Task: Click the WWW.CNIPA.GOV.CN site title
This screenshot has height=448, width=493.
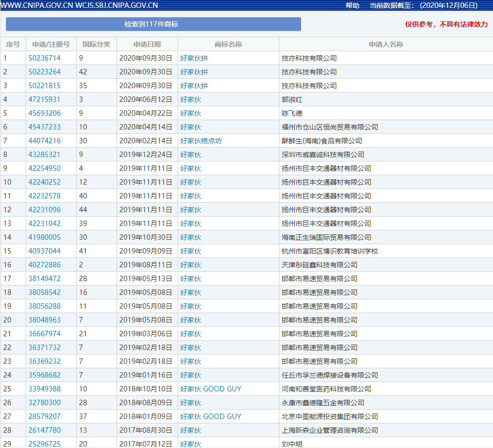Action: [x=35, y=6]
